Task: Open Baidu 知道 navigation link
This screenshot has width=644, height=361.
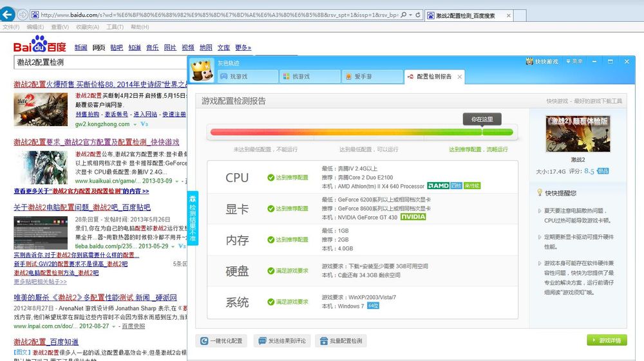Action: pos(135,48)
